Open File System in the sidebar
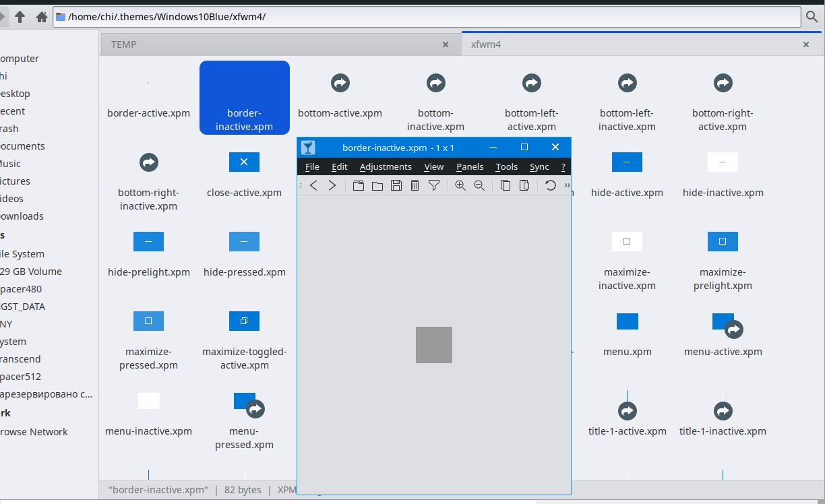Viewport: 825px width, 504px height. tap(22, 254)
